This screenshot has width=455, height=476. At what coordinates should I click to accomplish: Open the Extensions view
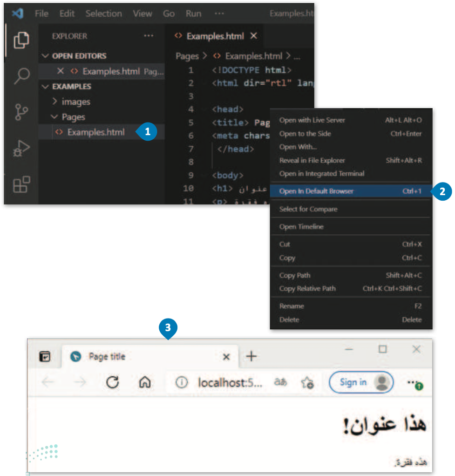(x=21, y=184)
